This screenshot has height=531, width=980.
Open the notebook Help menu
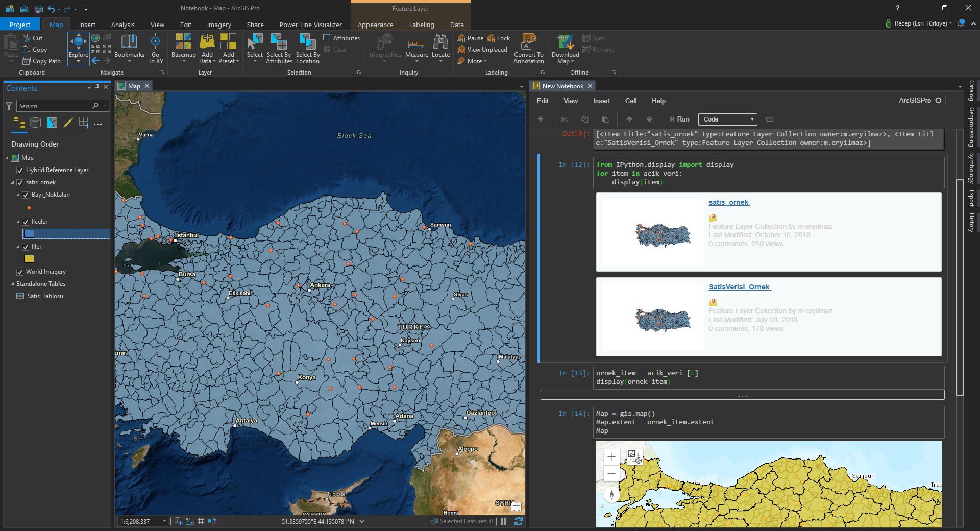[x=658, y=101]
